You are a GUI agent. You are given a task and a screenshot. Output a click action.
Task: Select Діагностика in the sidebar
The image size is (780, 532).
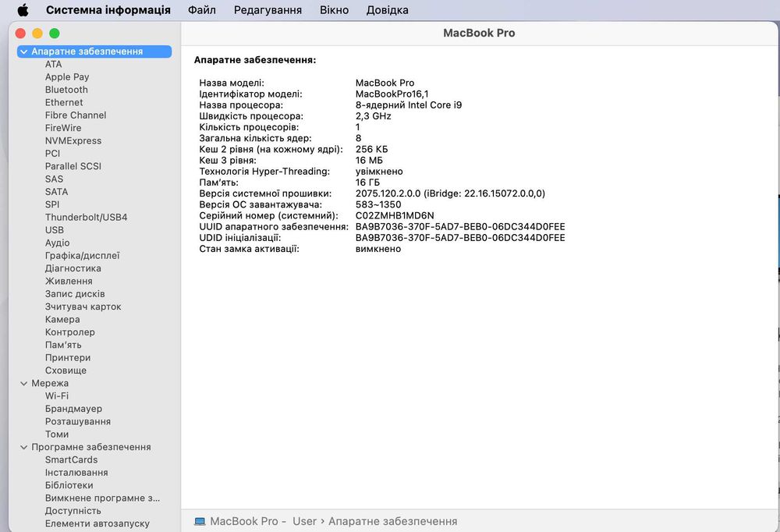click(73, 268)
